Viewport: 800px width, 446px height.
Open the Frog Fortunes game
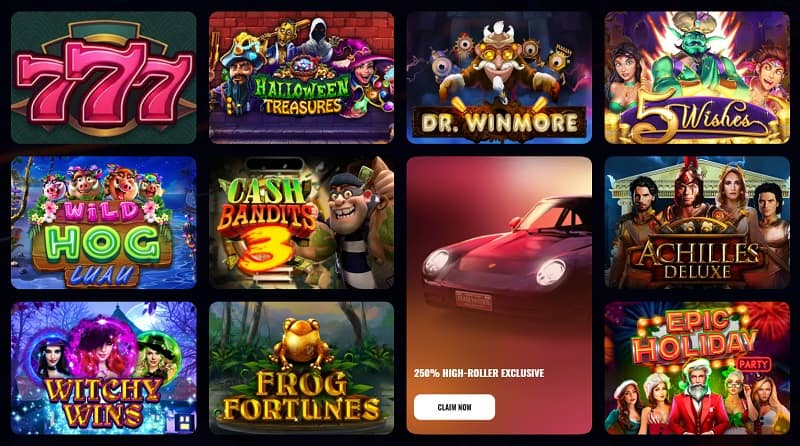tap(302, 368)
